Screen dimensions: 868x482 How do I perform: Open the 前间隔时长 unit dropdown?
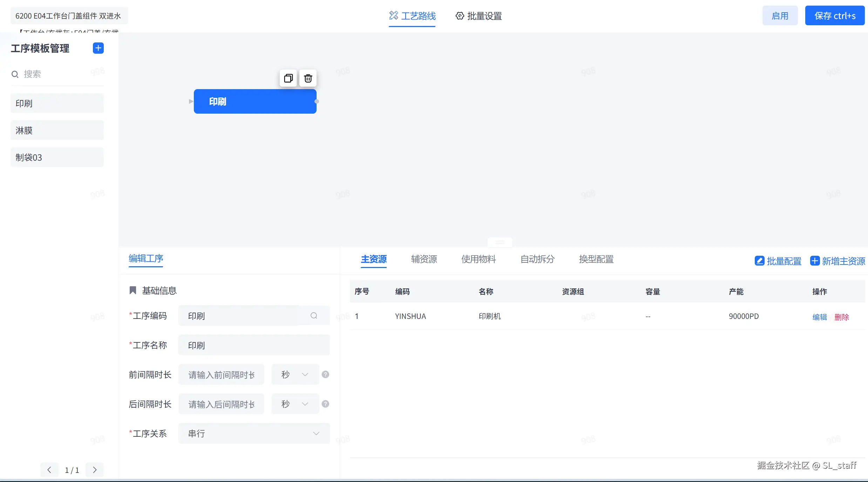[x=295, y=375]
